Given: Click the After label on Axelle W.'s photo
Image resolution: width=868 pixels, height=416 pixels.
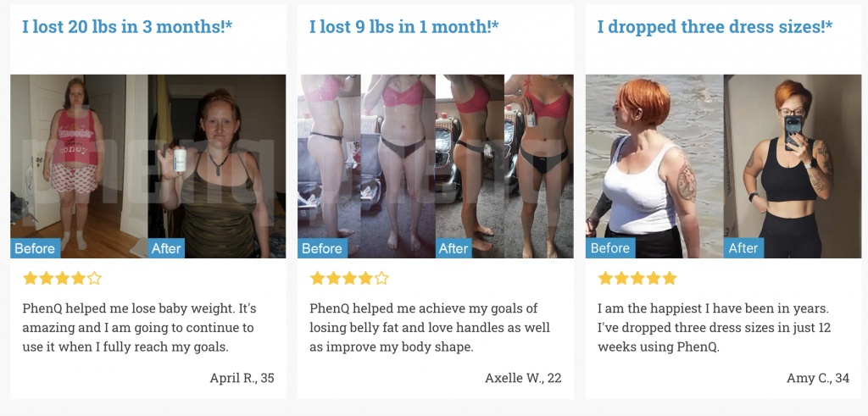Looking at the screenshot, I should (453, 248).
